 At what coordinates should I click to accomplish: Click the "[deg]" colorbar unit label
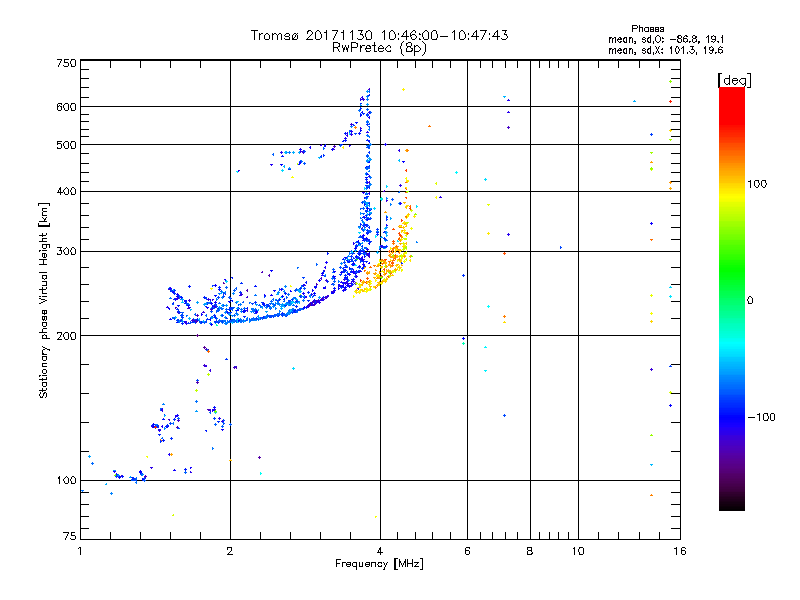click(x=734, y=80)
